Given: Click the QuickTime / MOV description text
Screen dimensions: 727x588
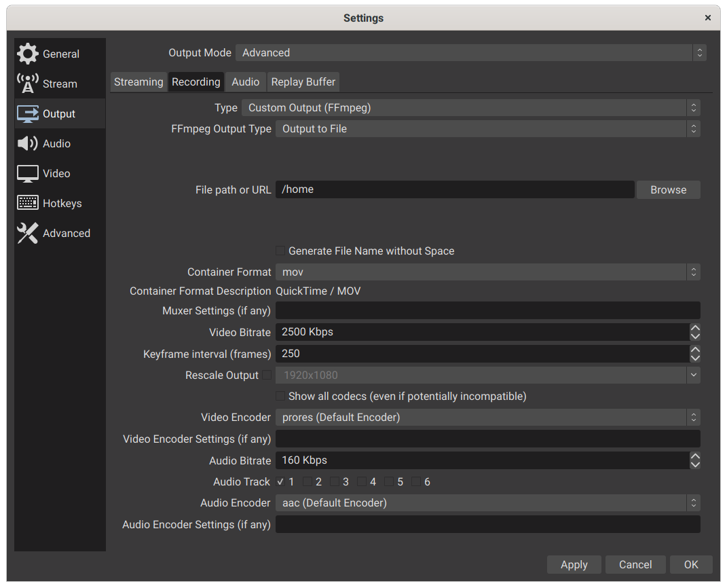Looking at the screenshot, I should coord(318,291).
